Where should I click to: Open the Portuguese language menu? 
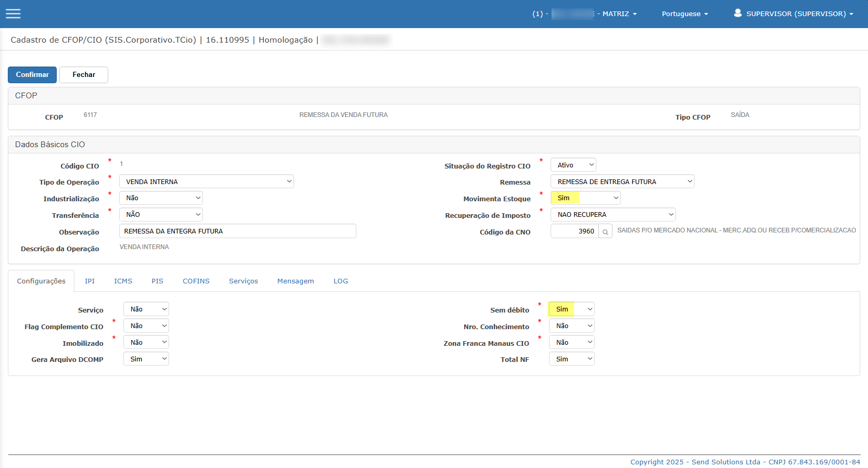(685, 14)
